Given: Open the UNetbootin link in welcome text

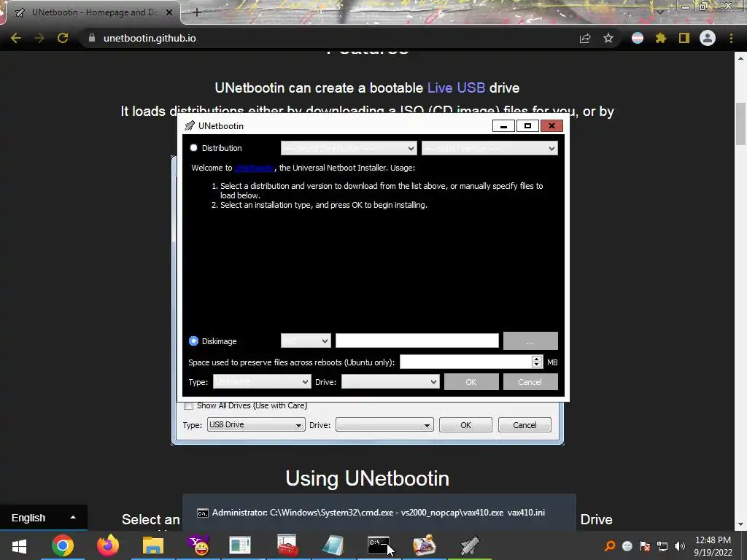Looking at the screenshot, I should 254,168.
